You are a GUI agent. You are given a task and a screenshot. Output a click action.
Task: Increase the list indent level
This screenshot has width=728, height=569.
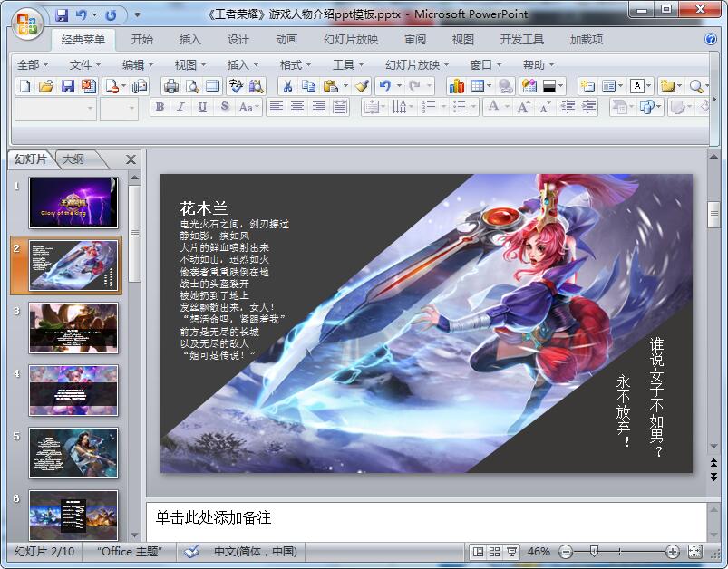coord(588,107)
